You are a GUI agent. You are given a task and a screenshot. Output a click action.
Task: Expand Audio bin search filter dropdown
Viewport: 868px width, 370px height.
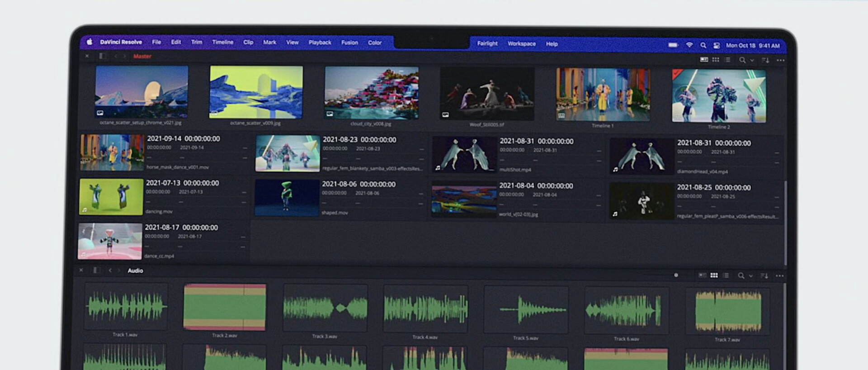coord(751,276)
